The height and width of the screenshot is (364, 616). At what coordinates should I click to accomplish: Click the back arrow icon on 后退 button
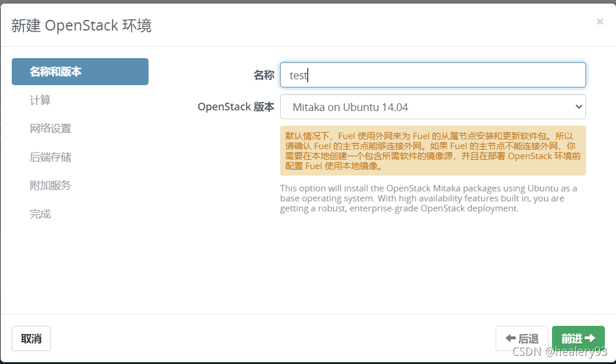[510, 338]
